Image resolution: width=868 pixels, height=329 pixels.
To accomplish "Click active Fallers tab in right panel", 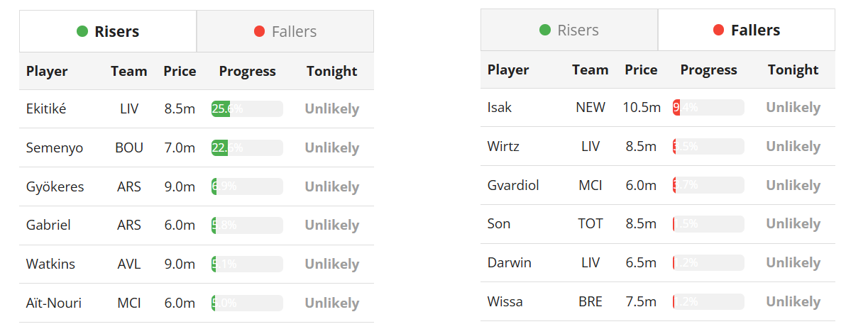I will tap(747, 30).
